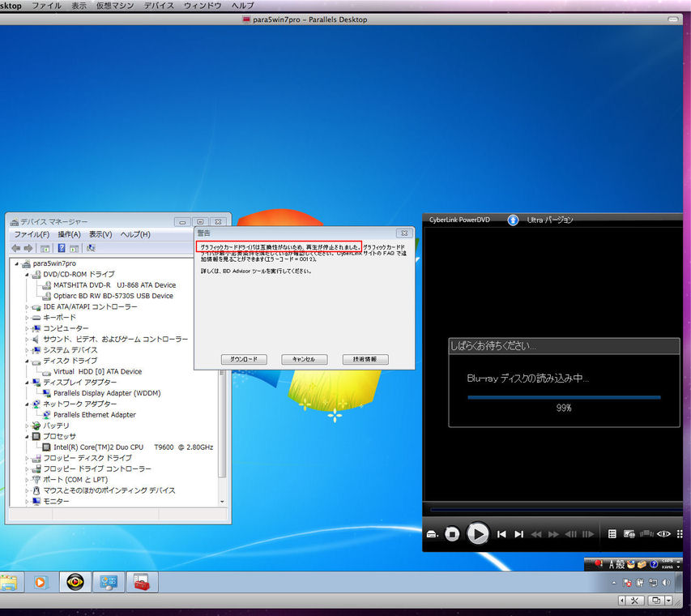Open Device Manager ヘルプ(H) menu
The width and height of the screenshot is (691, 616).
[x=135, y=234]
